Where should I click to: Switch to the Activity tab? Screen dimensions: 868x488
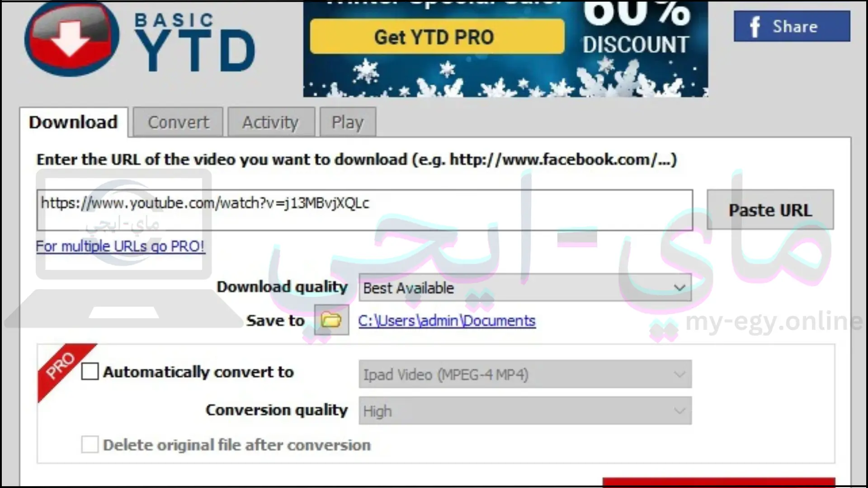(x=270, y=122)
